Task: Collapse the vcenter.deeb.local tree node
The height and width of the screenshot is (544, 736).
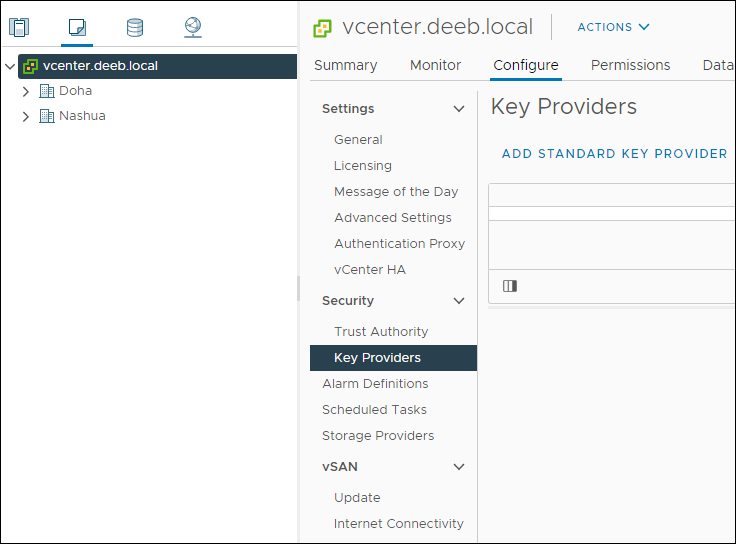Action: pos(10,66)
